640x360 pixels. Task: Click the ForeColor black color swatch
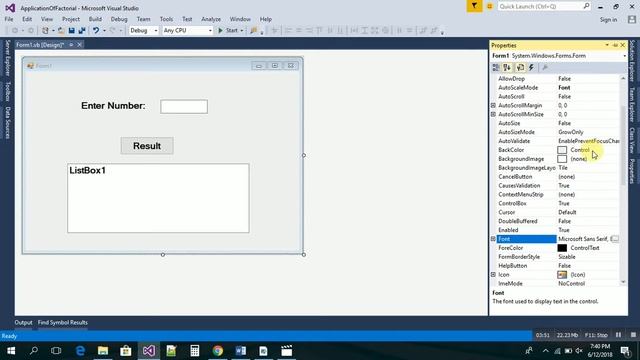pos(562,248)
